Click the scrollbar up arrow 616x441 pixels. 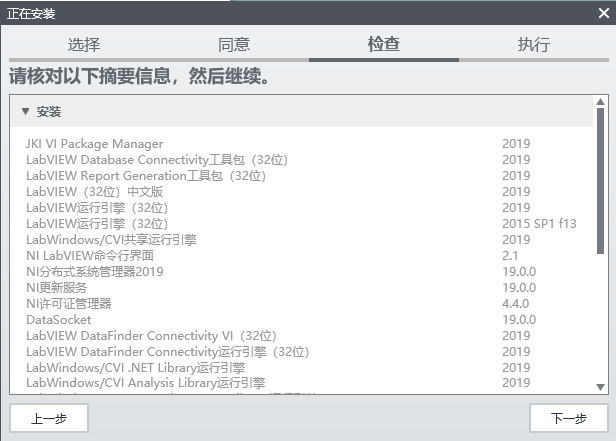(x=600, y=102)
